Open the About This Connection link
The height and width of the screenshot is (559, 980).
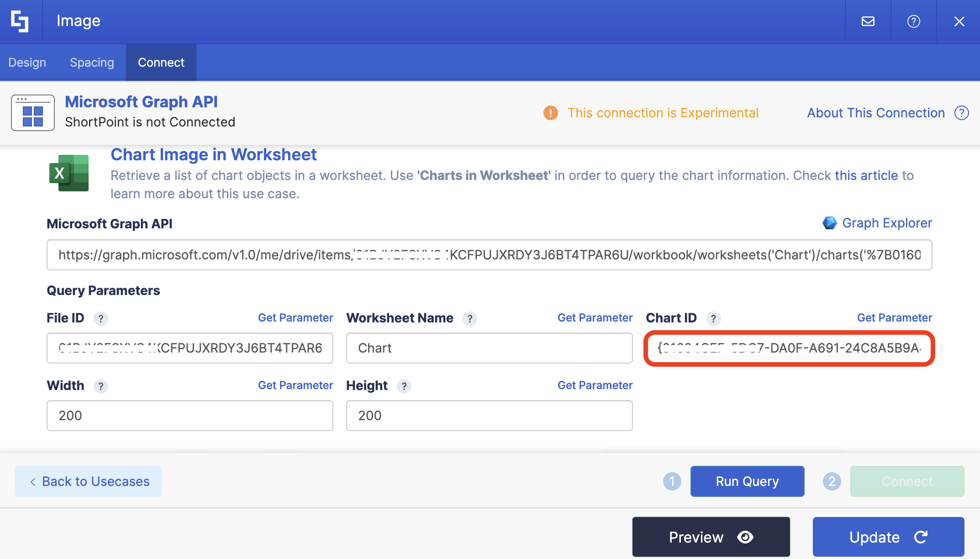876,113
